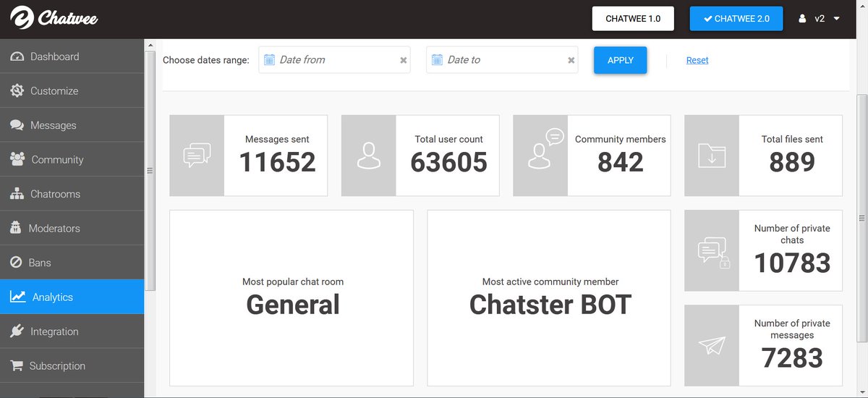Click the Reset link
Viewport: 868px width, 398px height.
pyautogui.click(x=697, y=60)
